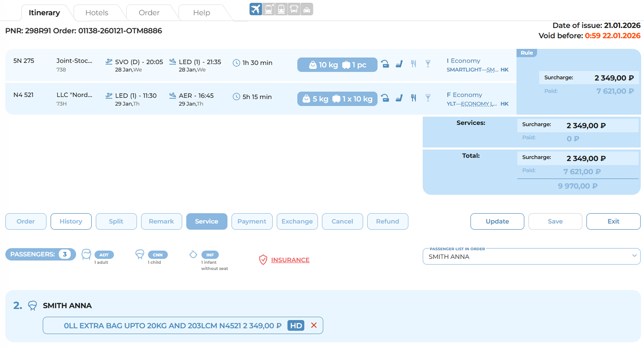Select the airplane transport mode icon
Viewport: 644px width, 348px height.
coord(255,9)
